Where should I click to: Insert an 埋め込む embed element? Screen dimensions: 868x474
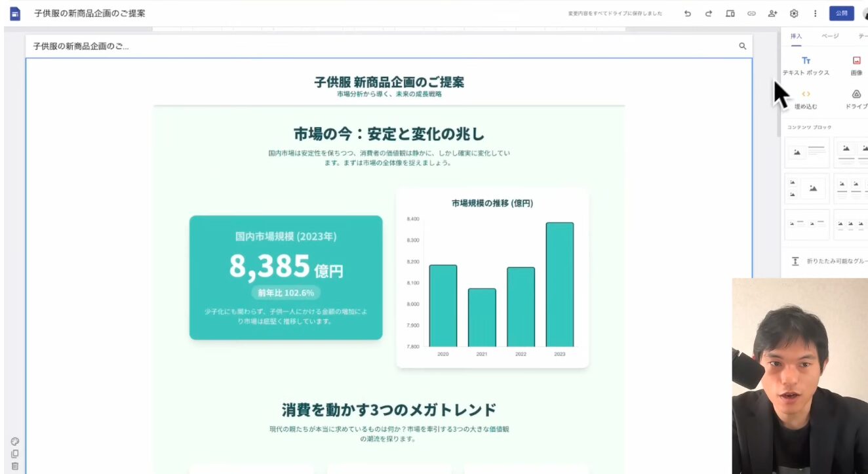click(806, 99)
